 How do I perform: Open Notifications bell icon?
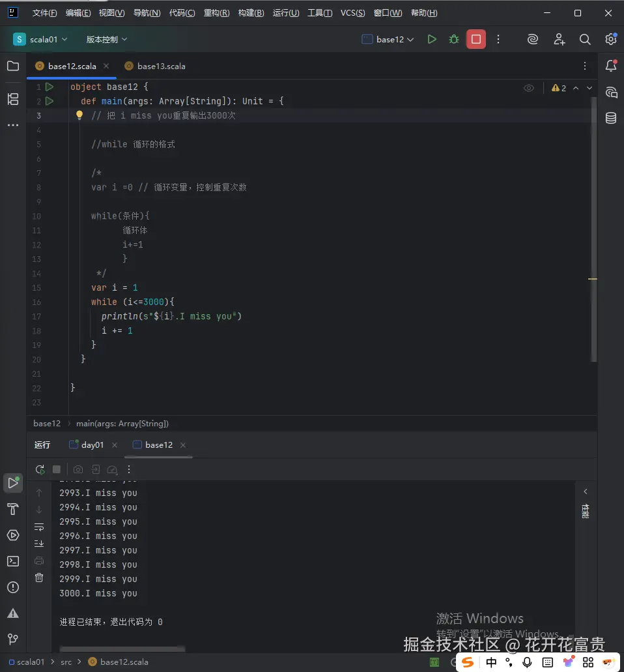[611, 66]
